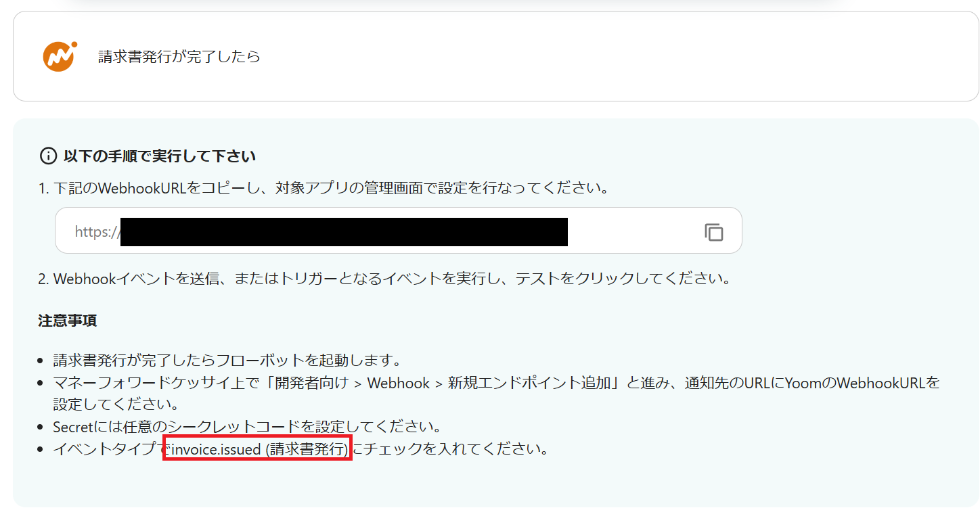Viewport: 980px width, 508px height.
Task: Click bullet text starting with マネーフォワードケッサイ上で
Action: click(497, 394)
